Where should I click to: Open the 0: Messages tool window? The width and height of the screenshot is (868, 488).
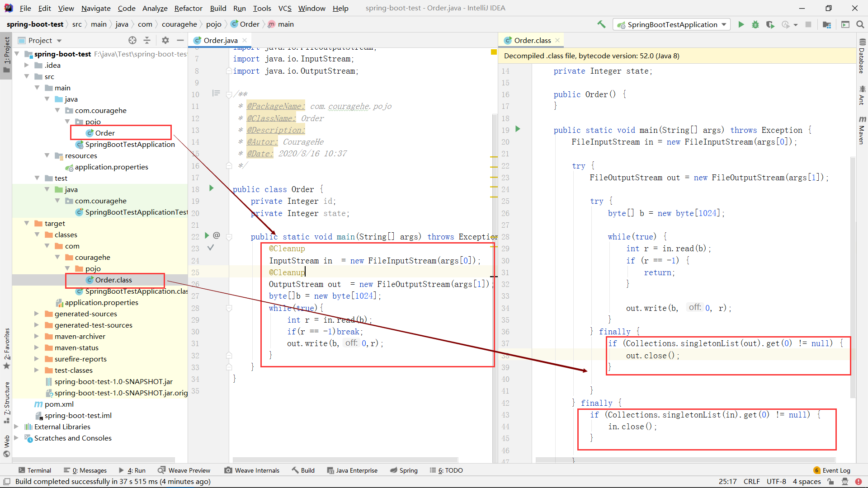85,470
